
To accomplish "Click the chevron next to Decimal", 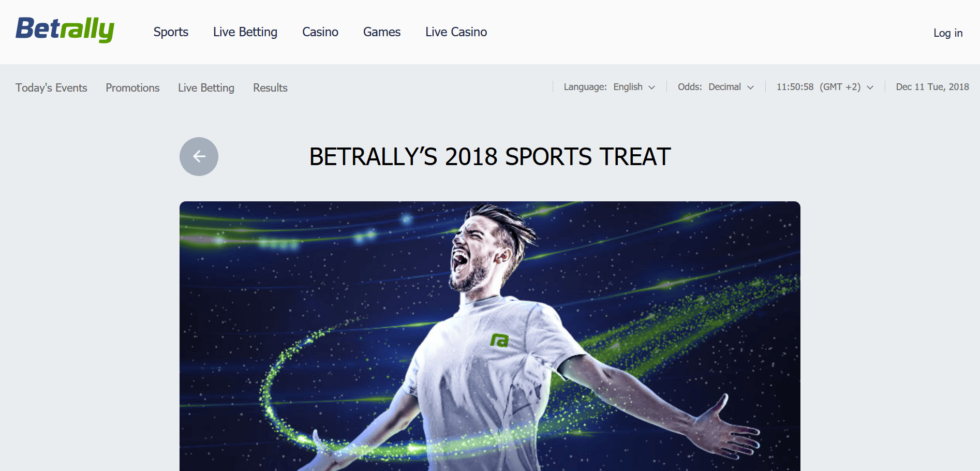I will click(x=750, y=87).
